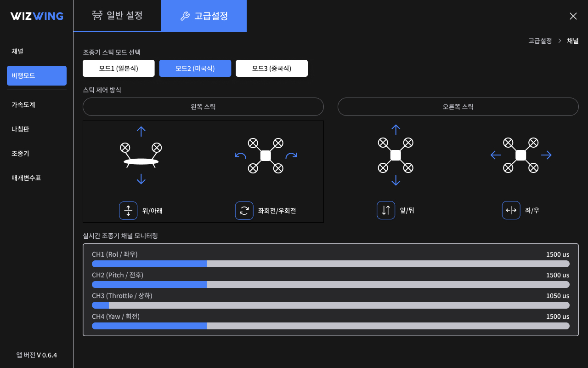Click the drone throttle up/down diagram
588x368 pixels.
(141, 155)
